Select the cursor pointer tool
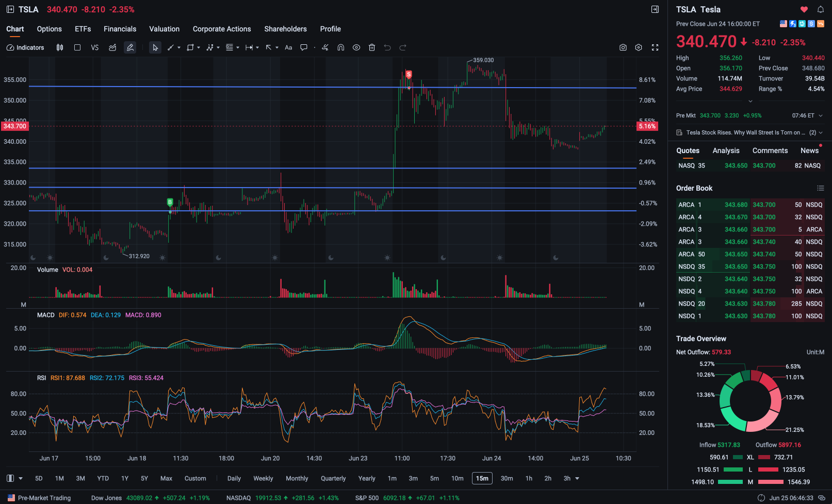832x504 pixels. click(x=155, y=47)
